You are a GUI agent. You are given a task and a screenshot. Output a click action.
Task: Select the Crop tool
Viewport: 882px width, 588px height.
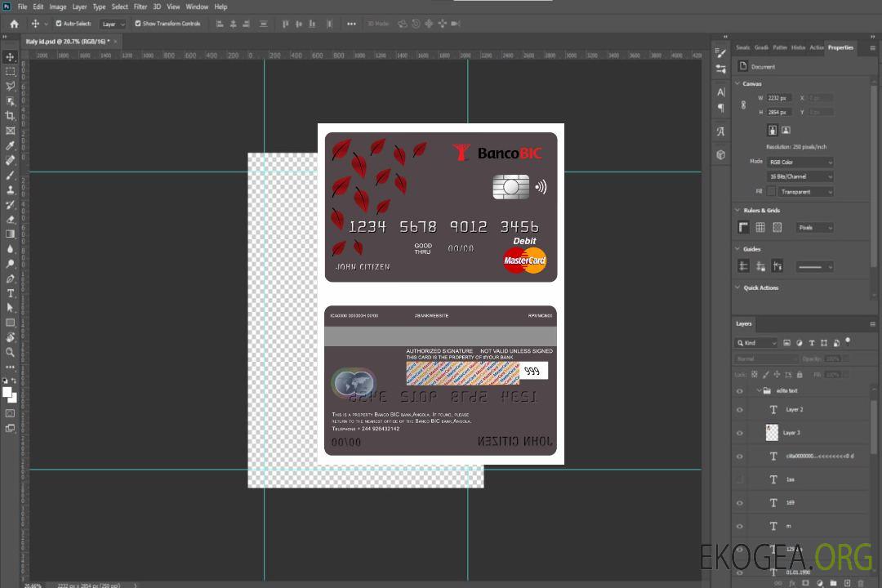[x=10, y=116]
